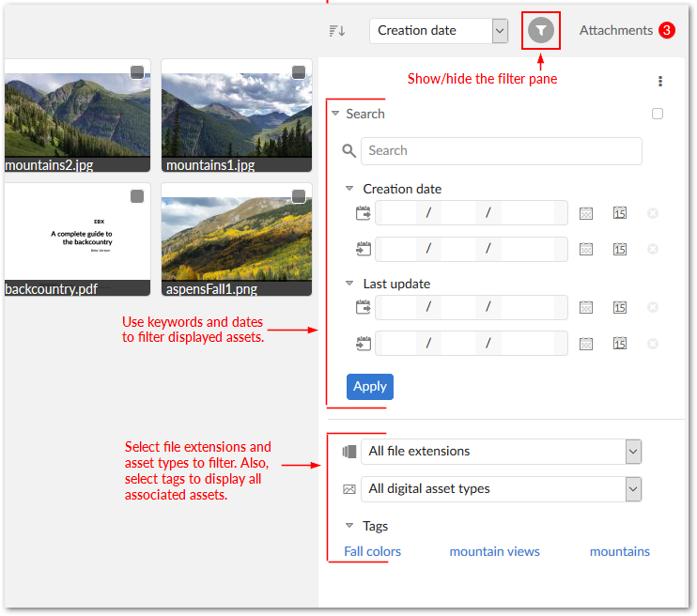Toggle the filter pane funnel icon
697x616 pixels.
[x=540, y=30]
